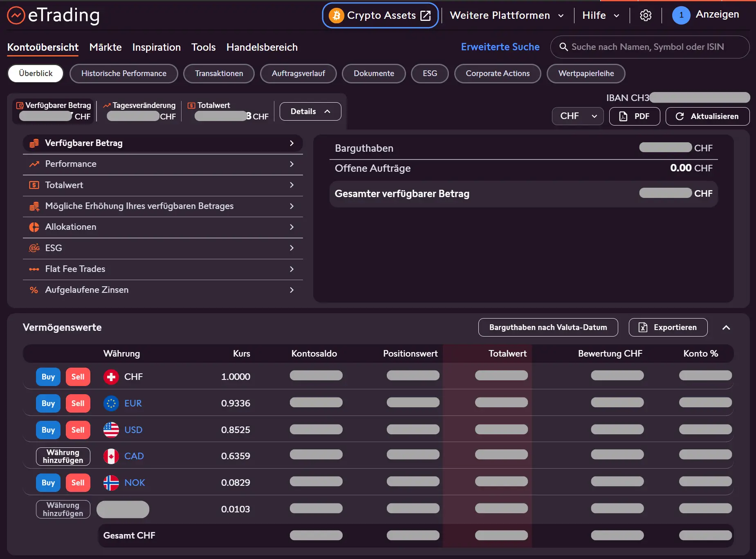Click the blue notification badge showing 1
The image size is (756, 559).
pos(681,15)
